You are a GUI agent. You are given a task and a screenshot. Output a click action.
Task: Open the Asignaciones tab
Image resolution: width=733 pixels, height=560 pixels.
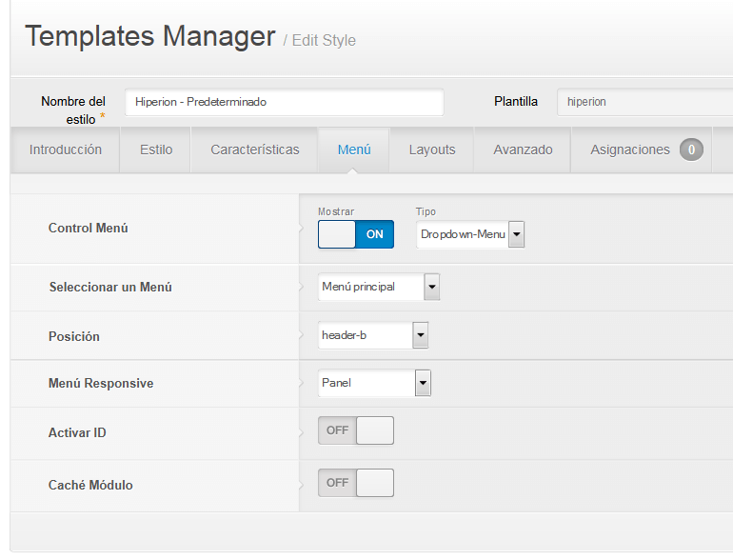pos(642,150)
